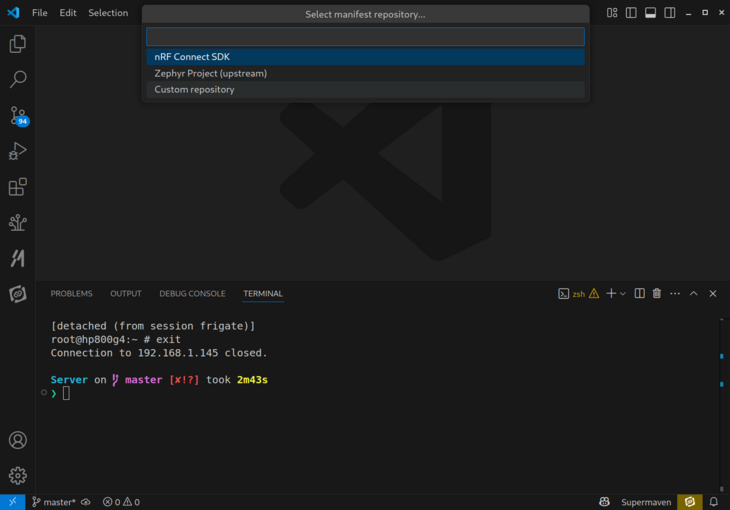Click the terminal warning triangle icon

click(594, 293)
